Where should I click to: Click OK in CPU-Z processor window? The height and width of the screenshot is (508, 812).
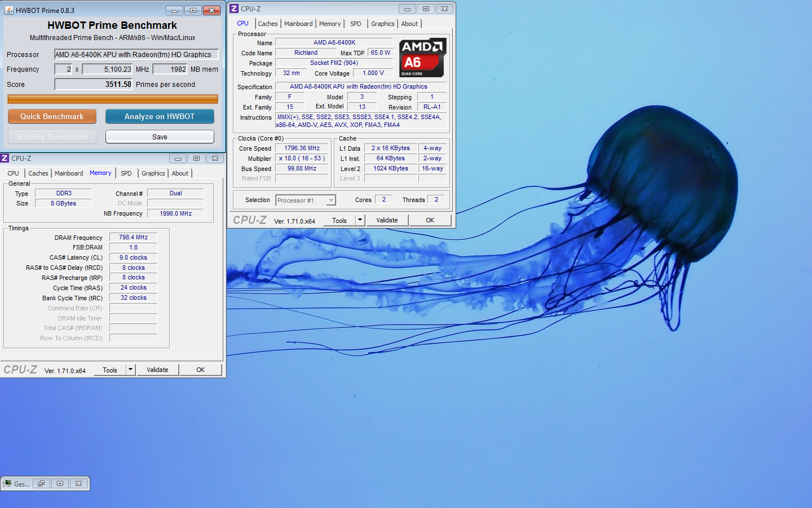430,220
